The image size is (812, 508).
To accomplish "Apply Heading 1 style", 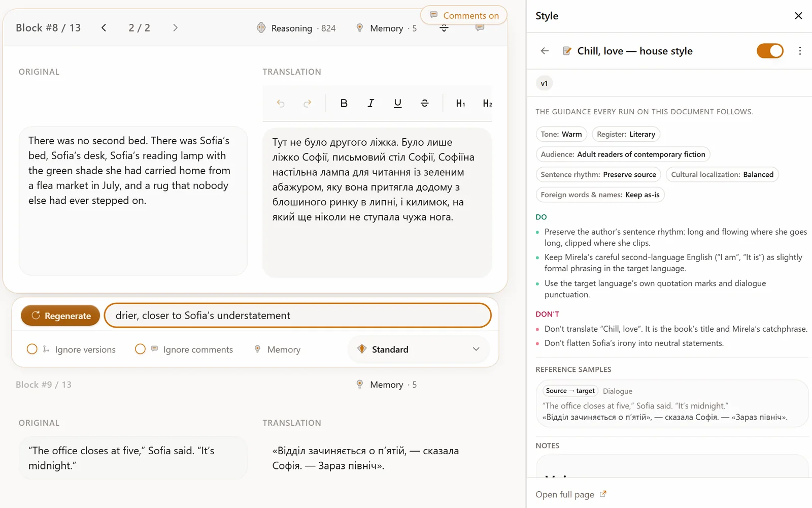I will click(x=460, y=104).
